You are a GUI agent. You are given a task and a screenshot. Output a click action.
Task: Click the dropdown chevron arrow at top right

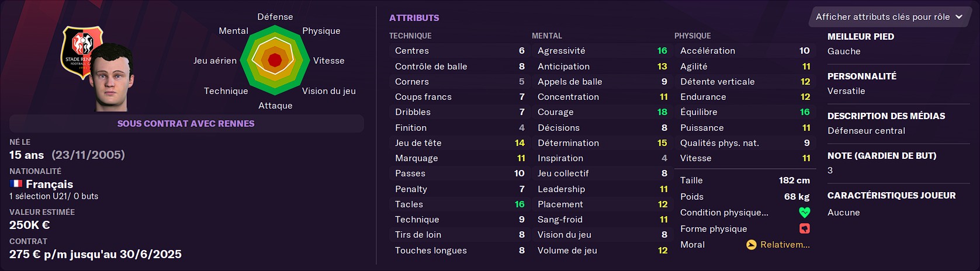coord(958,17)
